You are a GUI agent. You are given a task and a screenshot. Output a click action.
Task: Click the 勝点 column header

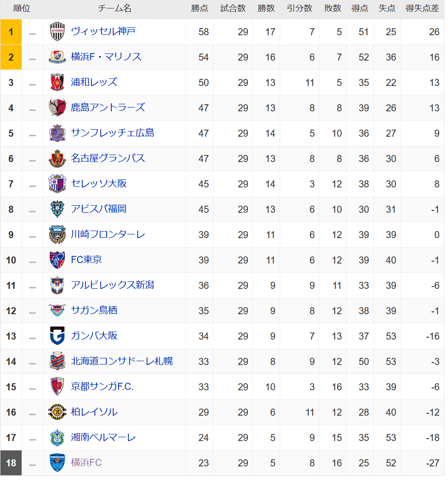(200, 8)
